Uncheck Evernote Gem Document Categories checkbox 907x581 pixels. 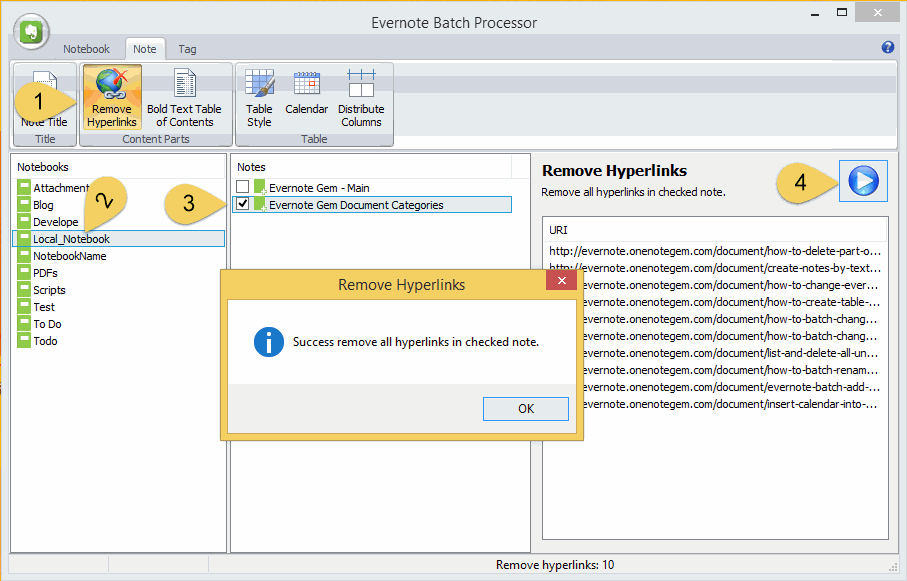tap(242, 204)
